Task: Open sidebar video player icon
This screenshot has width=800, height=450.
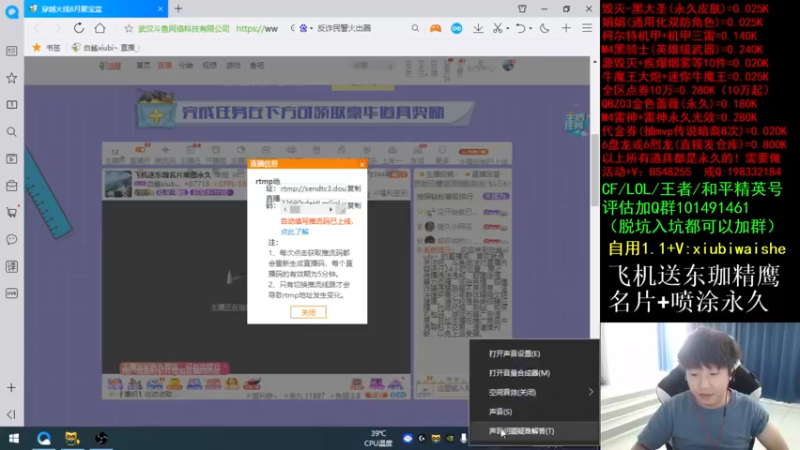Action: tap(11, 159)
